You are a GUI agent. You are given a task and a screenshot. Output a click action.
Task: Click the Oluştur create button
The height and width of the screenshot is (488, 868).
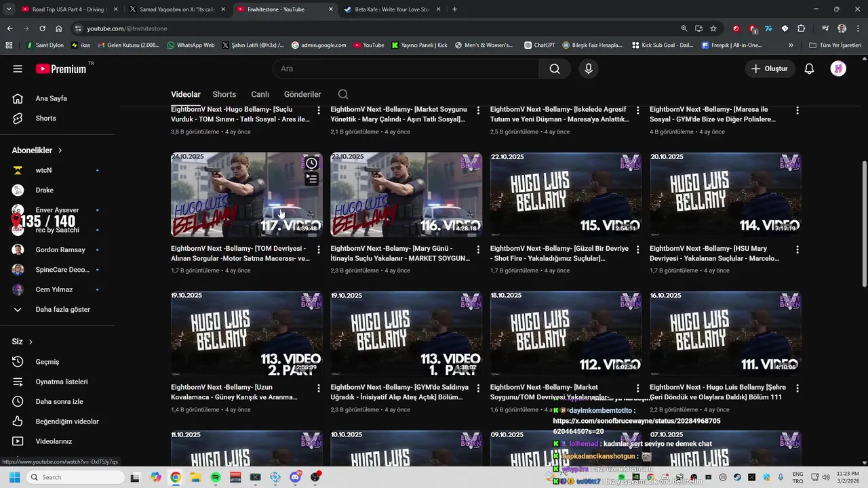(770, 68)
